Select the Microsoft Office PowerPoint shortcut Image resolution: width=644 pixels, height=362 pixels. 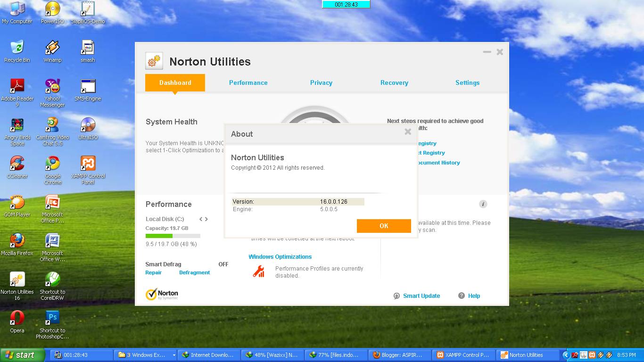click(52, 209)
